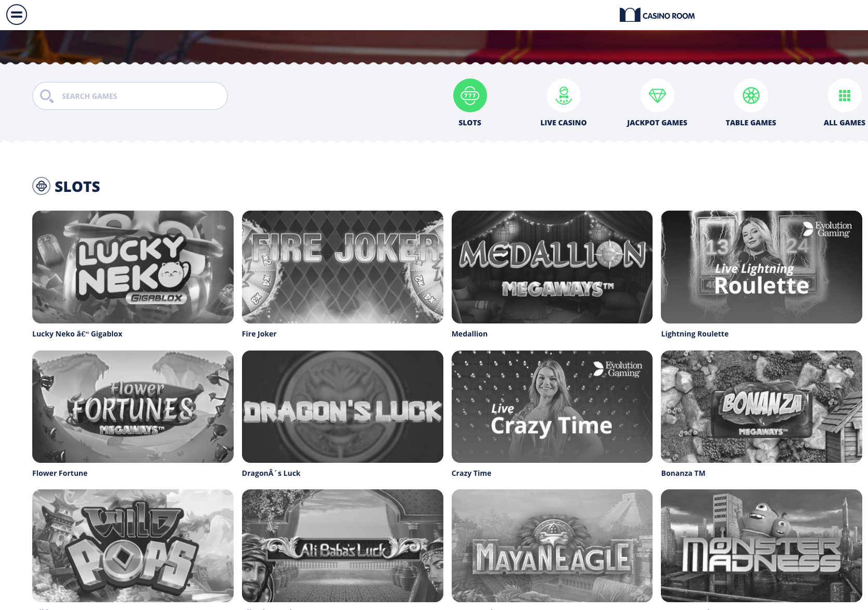The height and width of the screenshot is (610, 868).
Task: Open the Dragon's Luck game thumbnail
Action: click(x=342, y=407)
